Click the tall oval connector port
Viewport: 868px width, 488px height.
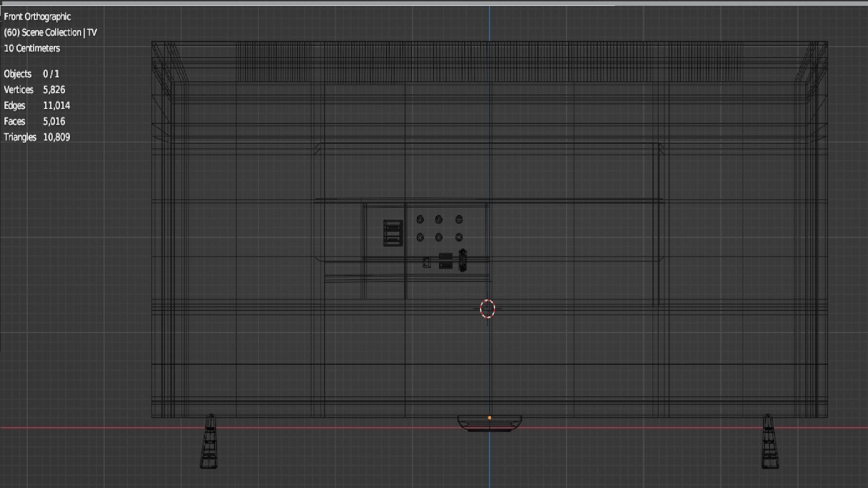coord(462,260)
